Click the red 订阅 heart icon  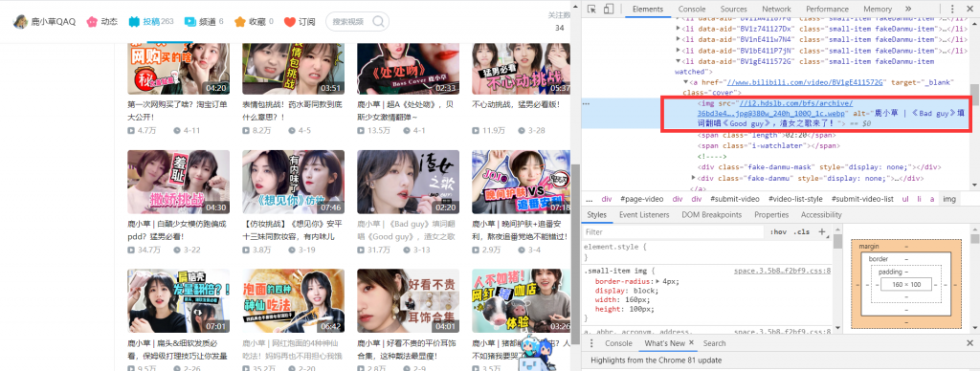(289, 22)
